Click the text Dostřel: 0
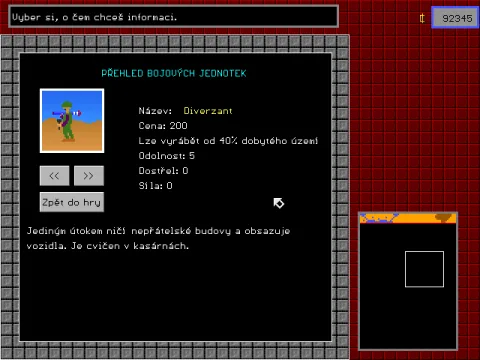Viewport: 480px width, 360px height. [x=163, y=171]
